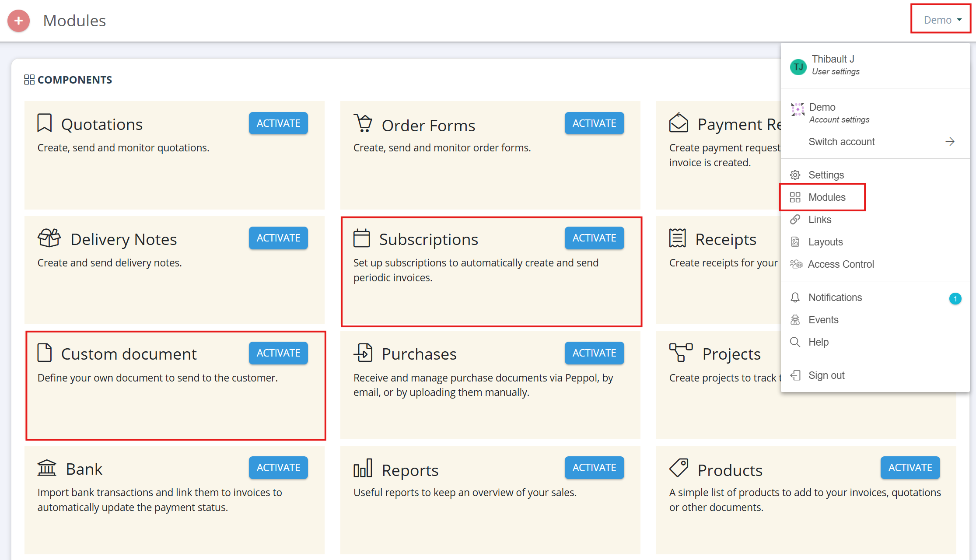This screenshot has height=560, width=976.
Task: Click the Bank card title
Action: coord(84,469)
